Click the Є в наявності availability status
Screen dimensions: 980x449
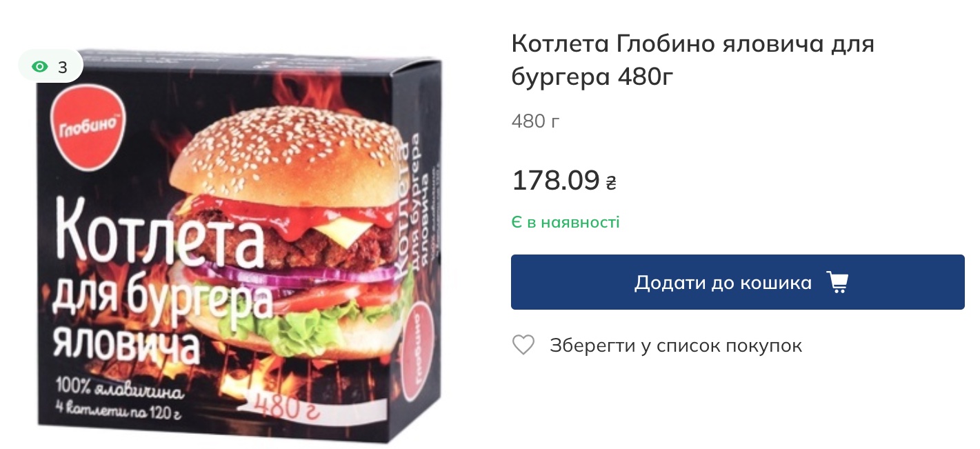pos(566,223)
